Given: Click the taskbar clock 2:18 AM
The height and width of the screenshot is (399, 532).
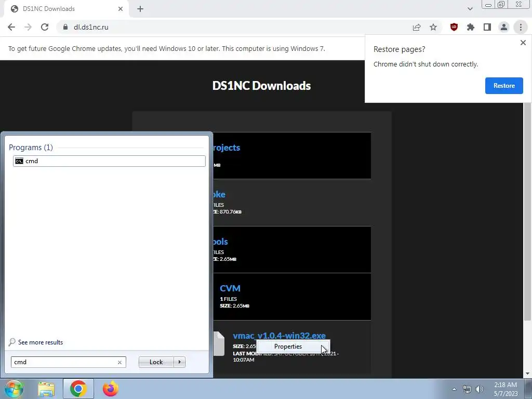Looking at the screenshot, I should [x=506, y=385].
